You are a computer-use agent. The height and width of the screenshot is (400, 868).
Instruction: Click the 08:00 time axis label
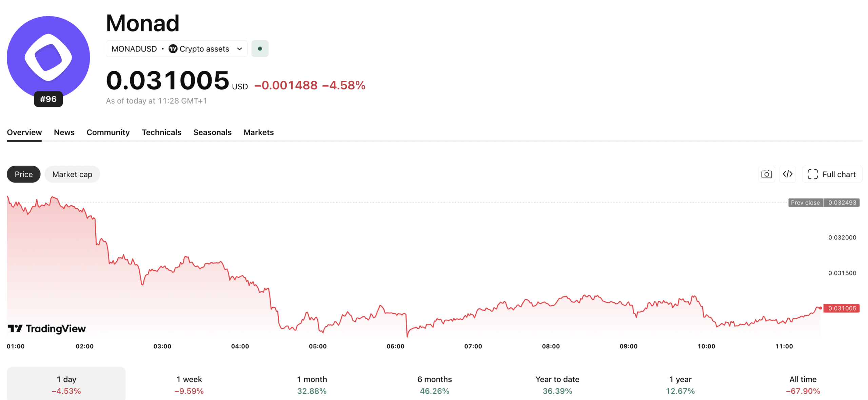click(551, 346)
